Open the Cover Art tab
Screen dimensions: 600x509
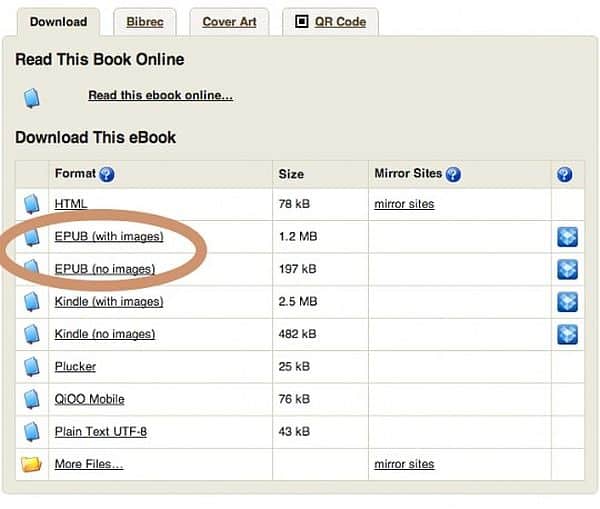coord(229,22)
